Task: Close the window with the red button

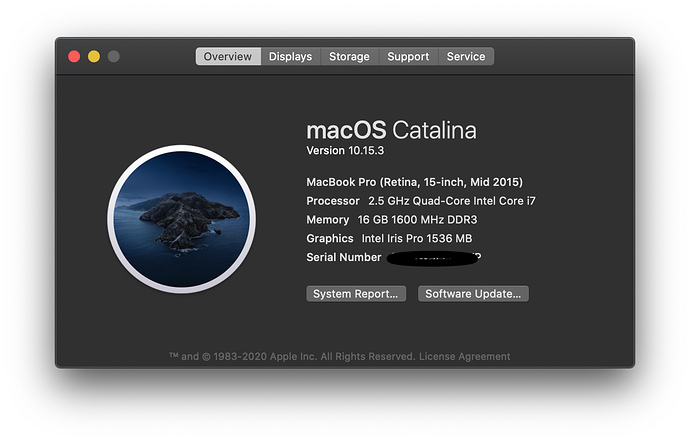Action: point(74,56)
